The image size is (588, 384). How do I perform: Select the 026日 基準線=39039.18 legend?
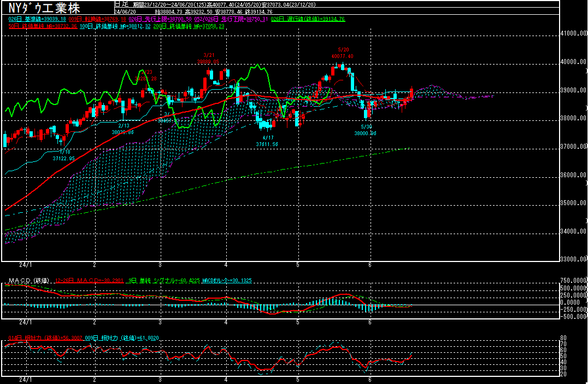(37, 19)
